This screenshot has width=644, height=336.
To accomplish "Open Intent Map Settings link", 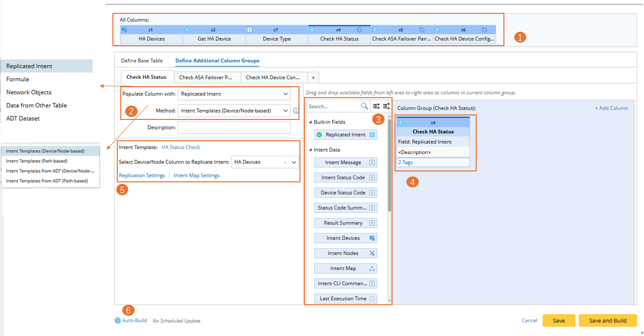I will [197, 175].
